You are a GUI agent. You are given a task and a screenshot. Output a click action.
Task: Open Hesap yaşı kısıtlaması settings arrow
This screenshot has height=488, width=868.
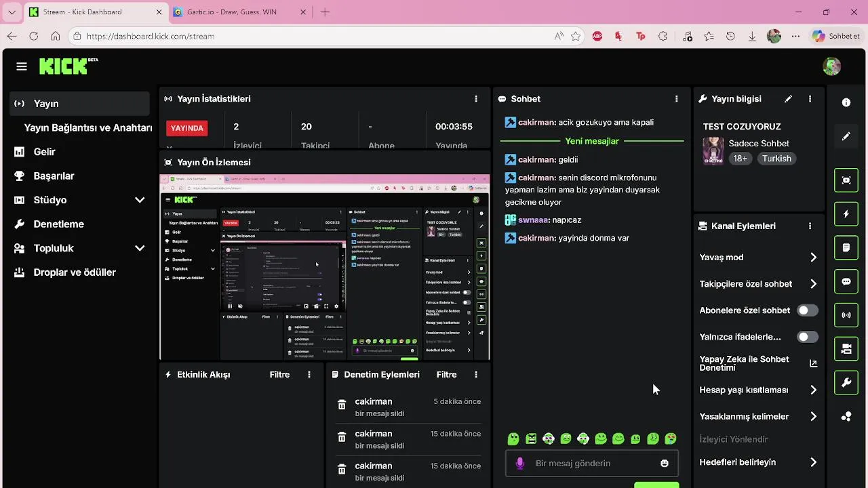[x=813, y=390]
